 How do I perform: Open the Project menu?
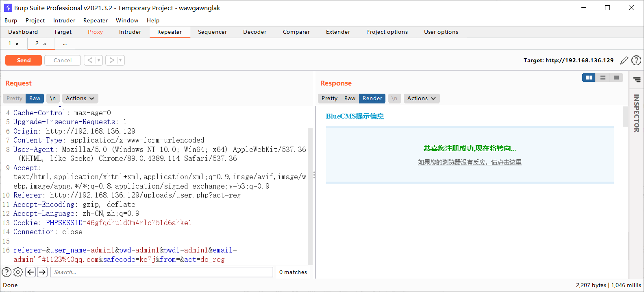35,20
